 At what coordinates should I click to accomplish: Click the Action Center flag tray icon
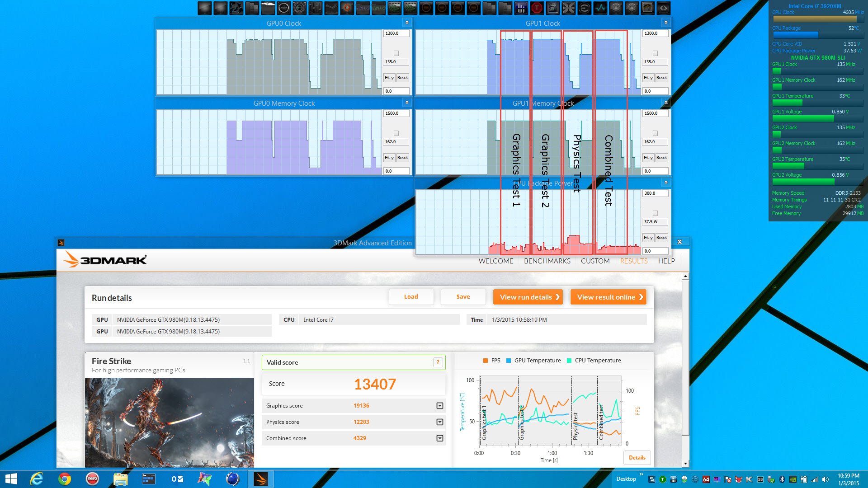728,479
